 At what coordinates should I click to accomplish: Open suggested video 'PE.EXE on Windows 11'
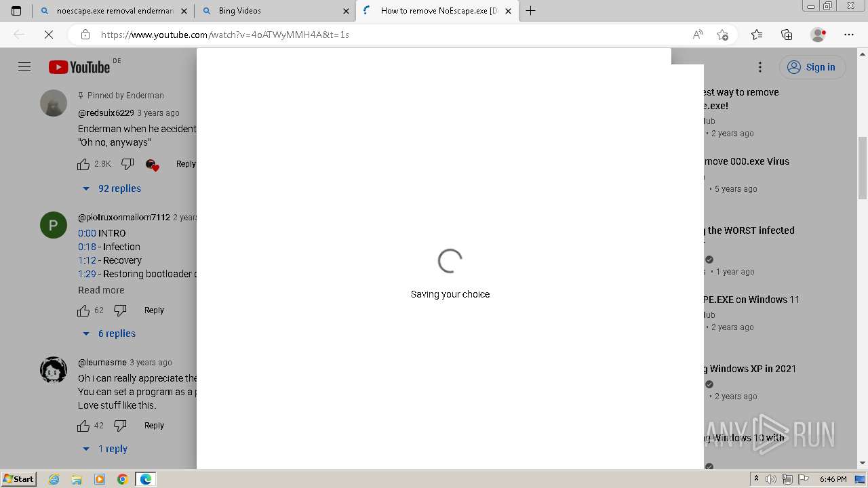(x=751, y=300)
